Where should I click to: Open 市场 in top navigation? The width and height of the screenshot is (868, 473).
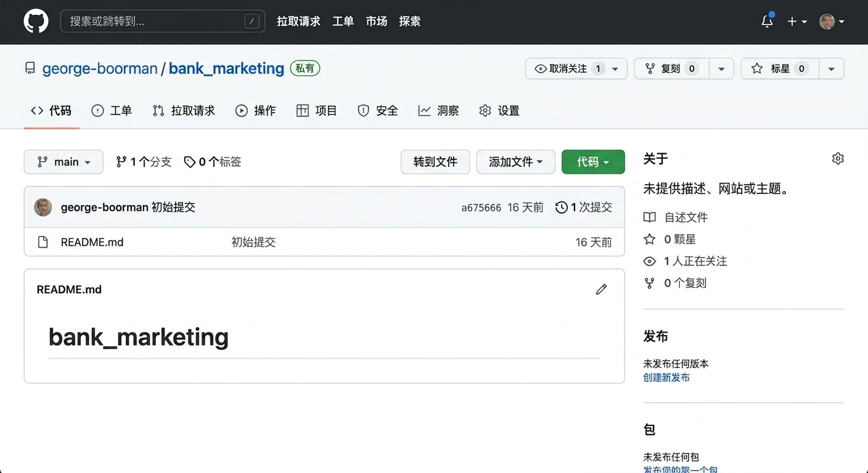coord(376,22)
